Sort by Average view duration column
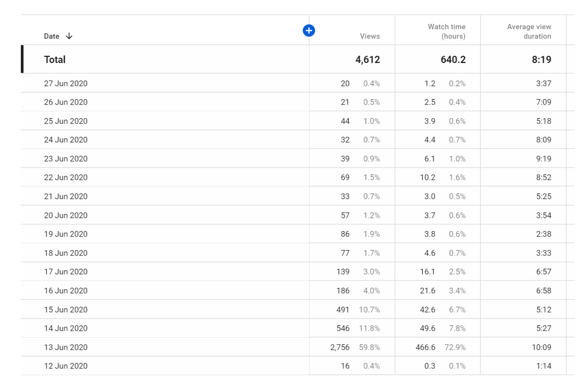 (529, 31)
